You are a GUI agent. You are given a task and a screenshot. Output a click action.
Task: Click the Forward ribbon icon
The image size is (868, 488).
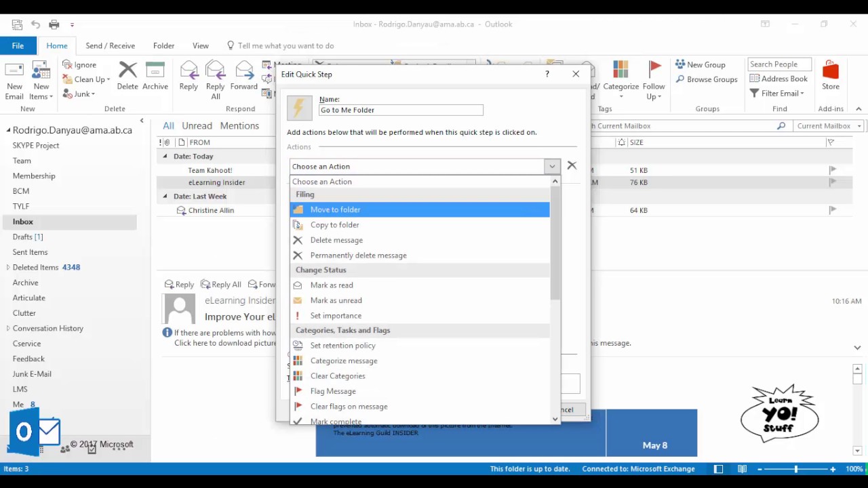244,70
